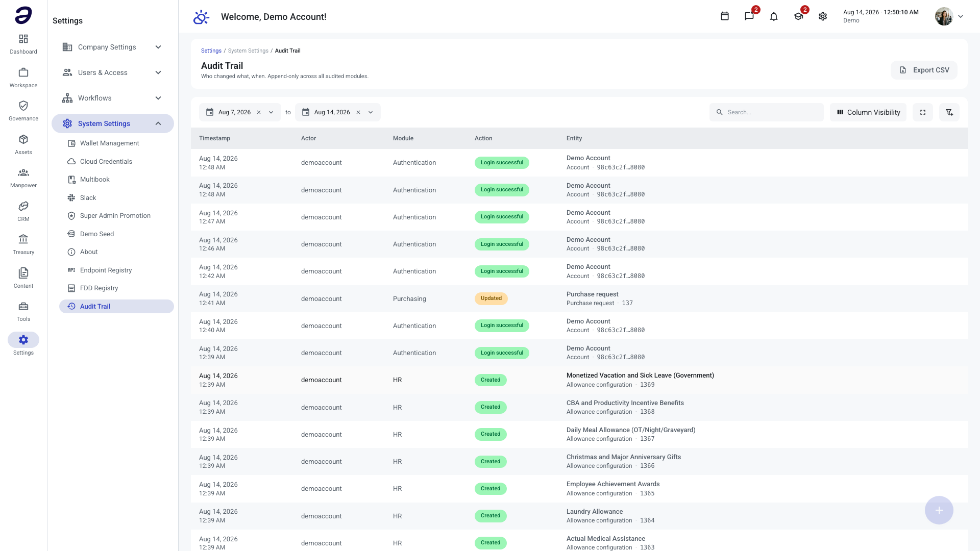This screenshot has width=980, height=551.
Task: Open the Content module
Action: (x=23, y=279)
